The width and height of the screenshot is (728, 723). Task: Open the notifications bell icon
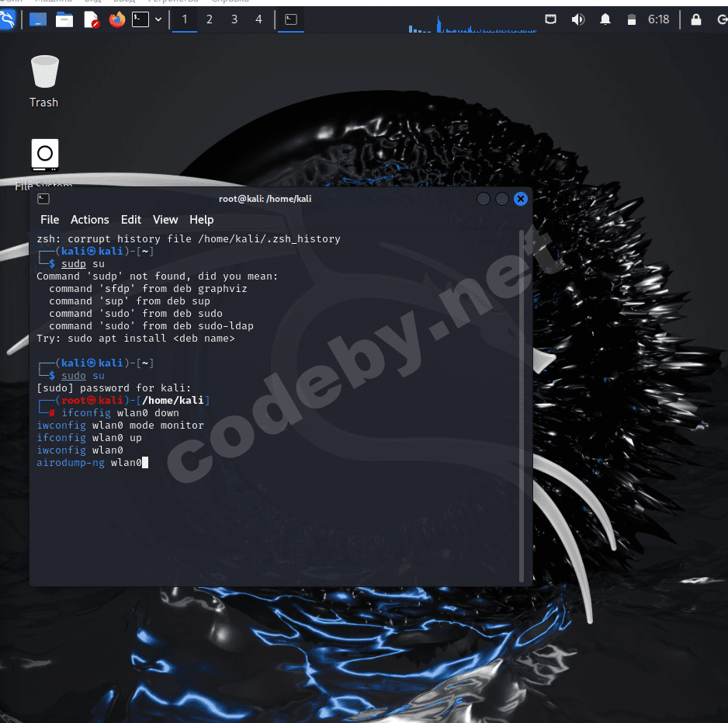point(605,19)
